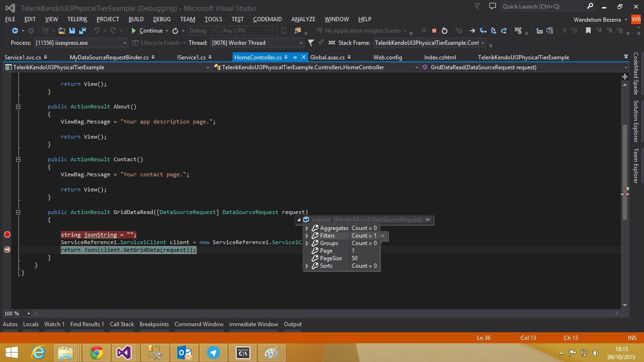
Task: Click the bookmark icon in the toolbar
Action: coord(588,31)
